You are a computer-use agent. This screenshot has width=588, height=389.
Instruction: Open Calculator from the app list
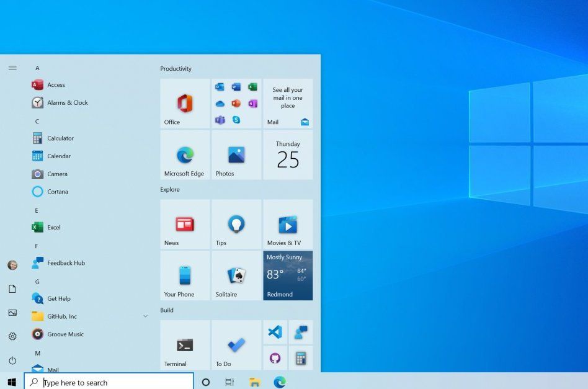[60, 138]
